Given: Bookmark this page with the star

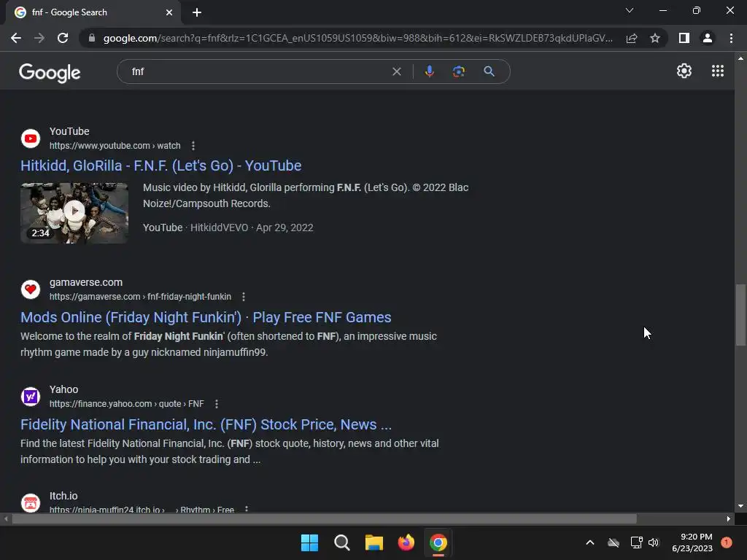Looking at the screenshot, I should click(655, 38).
